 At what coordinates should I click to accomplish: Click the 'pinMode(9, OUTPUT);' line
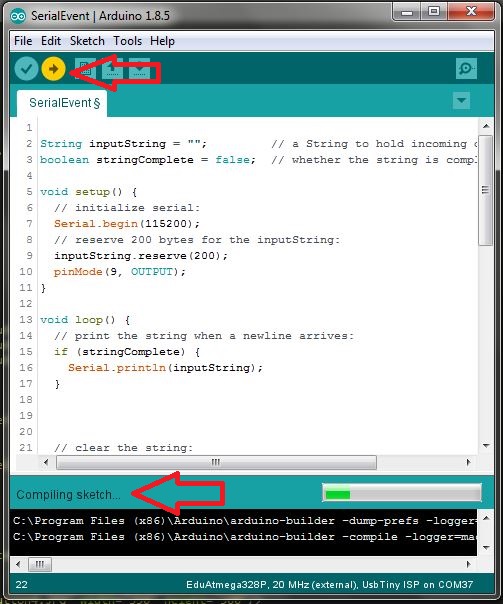coord(119,272)
